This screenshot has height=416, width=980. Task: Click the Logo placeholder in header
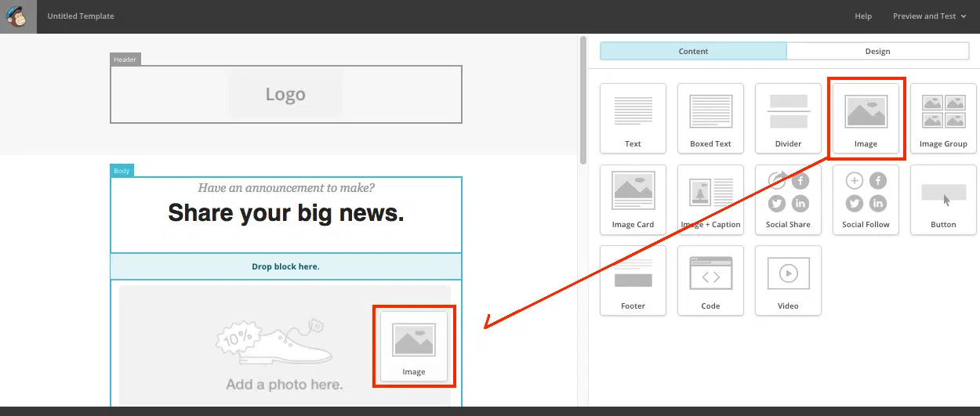pos(285,95)
